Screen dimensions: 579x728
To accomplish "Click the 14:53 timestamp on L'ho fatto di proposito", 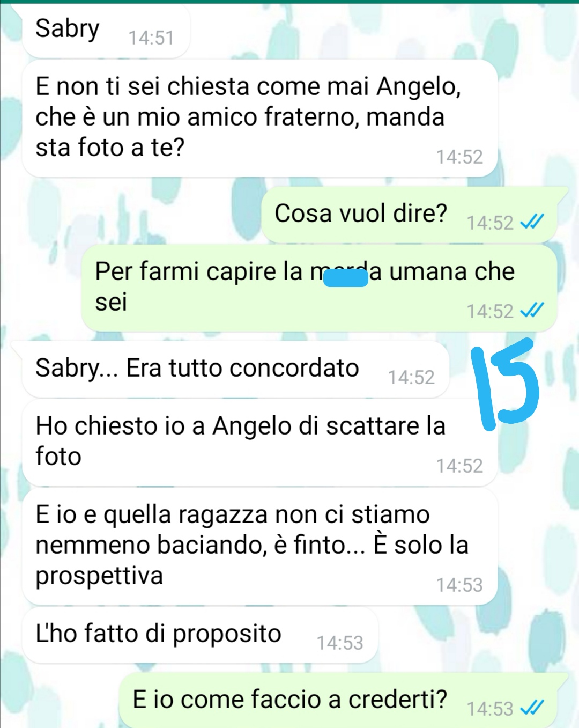I will coord(340,643).
